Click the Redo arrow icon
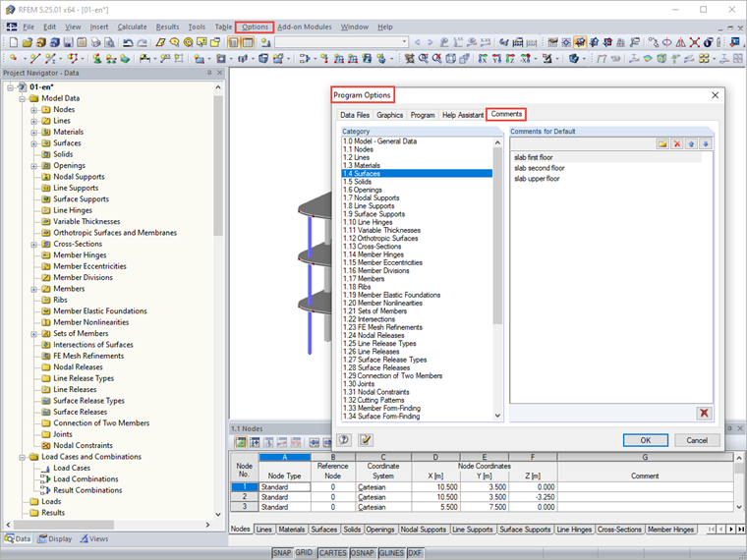Screen dimensions: 747x560 click(x=142, y=42)
